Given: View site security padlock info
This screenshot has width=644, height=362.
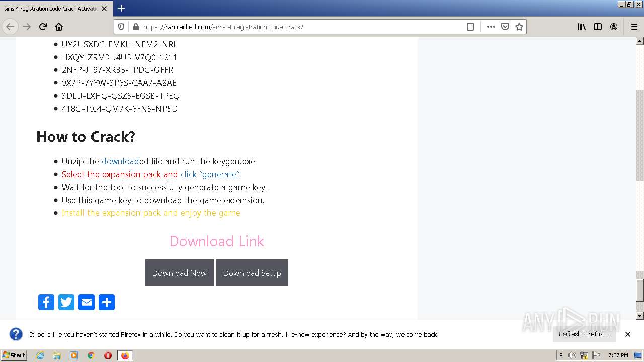Looking at the screenshot, I should tap(135, 27).
